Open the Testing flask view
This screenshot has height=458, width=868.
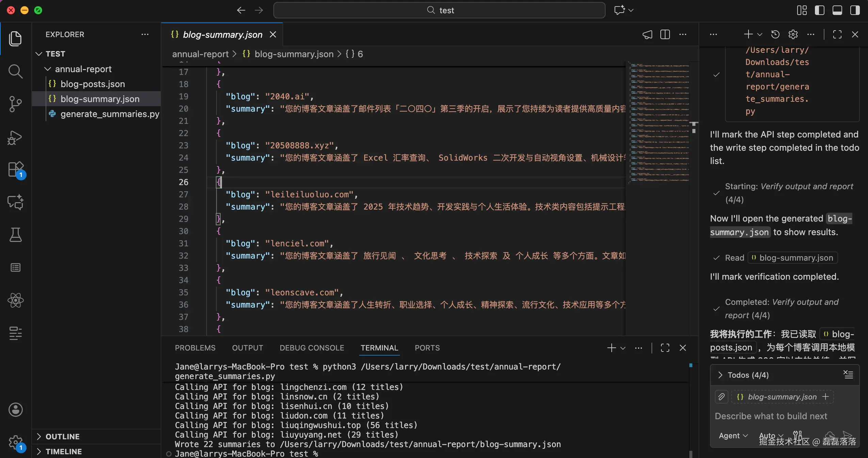click(x=15, y=235)
